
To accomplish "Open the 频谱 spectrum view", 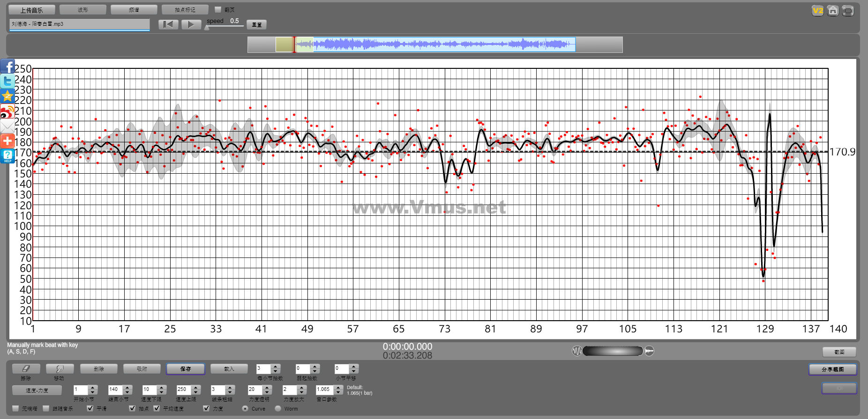I will pyautogui.click(x=134, y=9).
